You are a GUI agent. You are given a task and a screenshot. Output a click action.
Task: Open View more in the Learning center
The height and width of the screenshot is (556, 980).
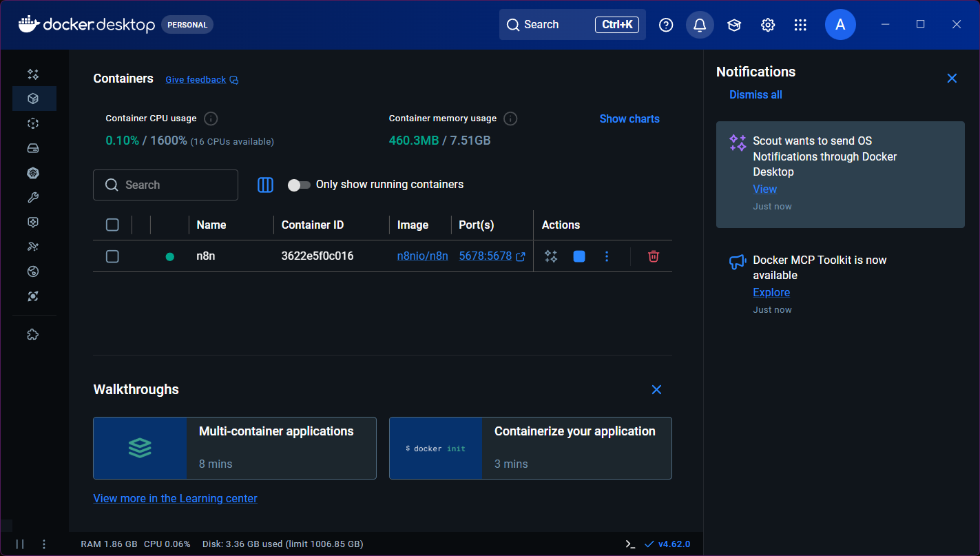pyautogui.click(x=175, y=498)
